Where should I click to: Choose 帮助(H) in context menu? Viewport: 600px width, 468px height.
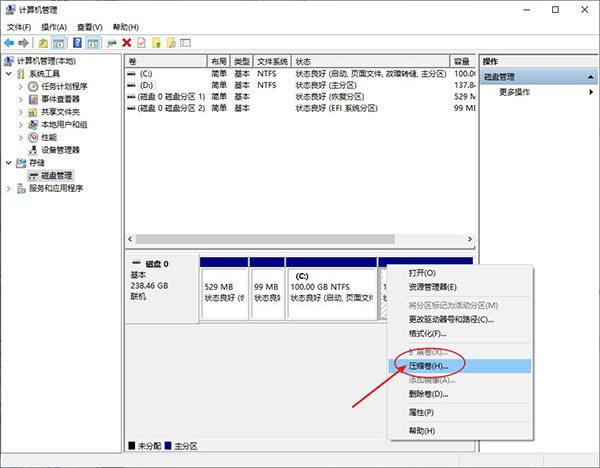[460, 431]
